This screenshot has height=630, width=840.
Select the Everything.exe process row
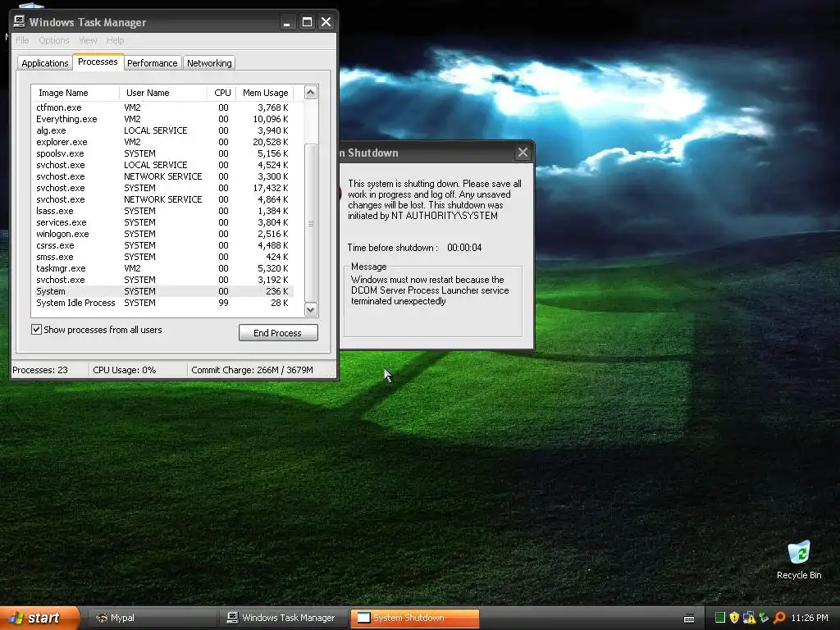(x=162, y=119)
